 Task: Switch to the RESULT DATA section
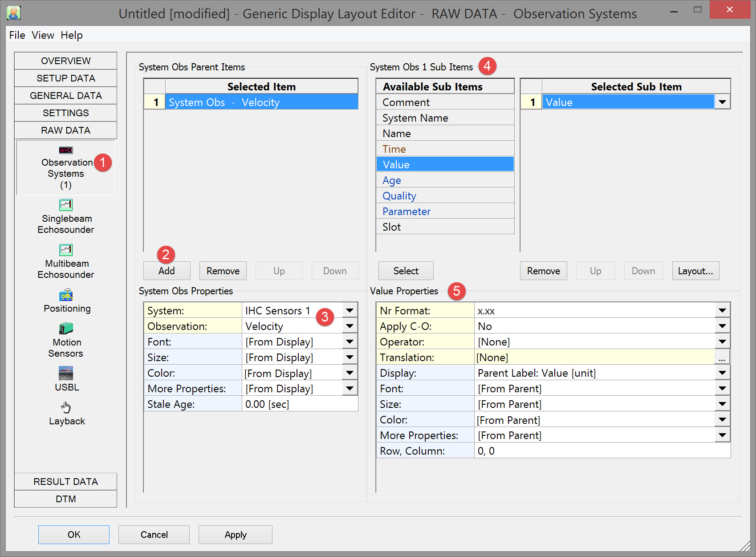pyautogui.click(x=65, y=481)
